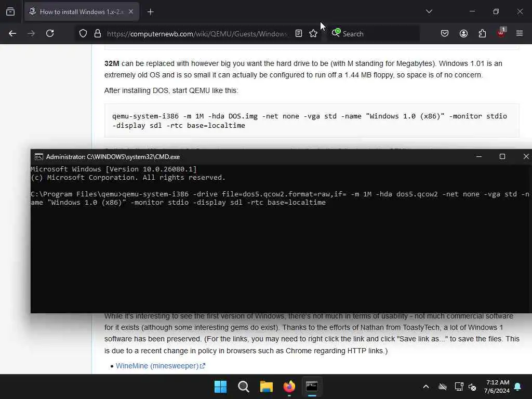Open the Extensions puzzle icon
532x399 pixels.
pos(482,33)
